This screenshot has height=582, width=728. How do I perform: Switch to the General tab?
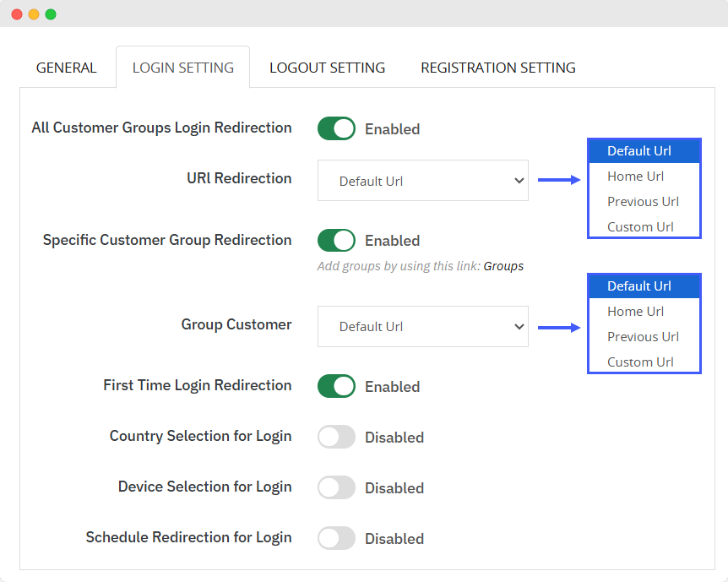point(66,68)
